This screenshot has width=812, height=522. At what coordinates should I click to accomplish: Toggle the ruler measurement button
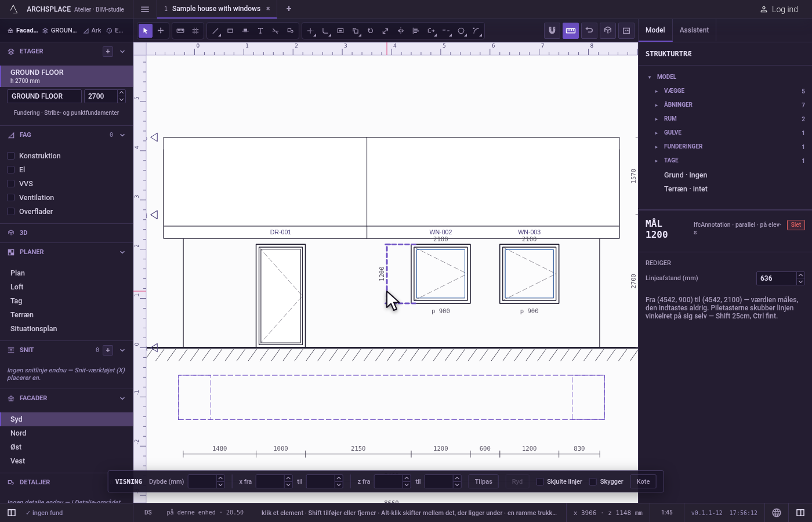[571, 31]
